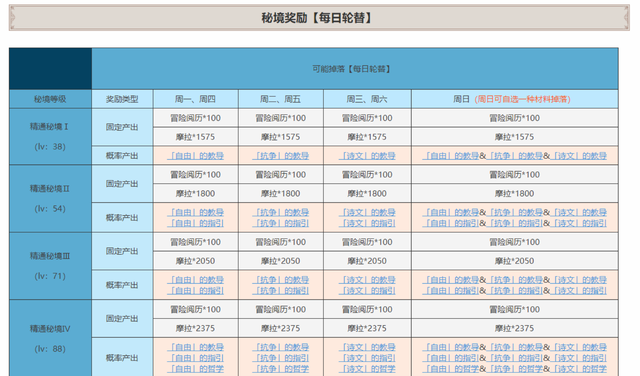This screenshot has height=376, width=640.
Task: Open 「抗争」的指引 in 精通秘境 III 周二、周五 column
Action: (281, 291)
